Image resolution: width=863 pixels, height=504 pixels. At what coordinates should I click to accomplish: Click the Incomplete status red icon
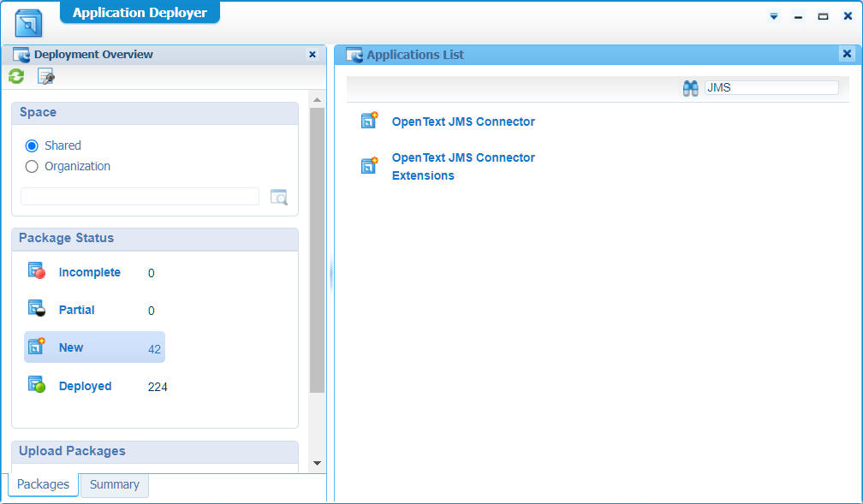click(36, 272)
